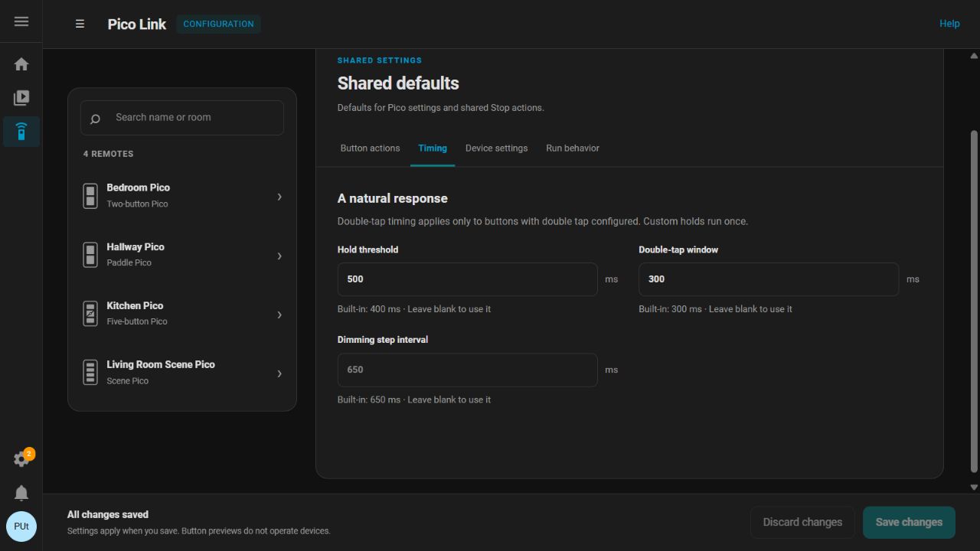Open the Help link

[949, 24]
